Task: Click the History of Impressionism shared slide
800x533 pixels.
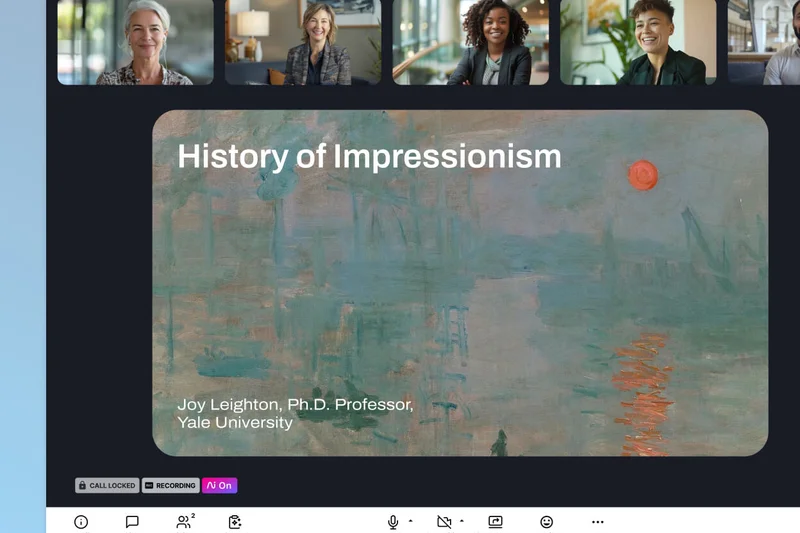Action: point(460,283)
